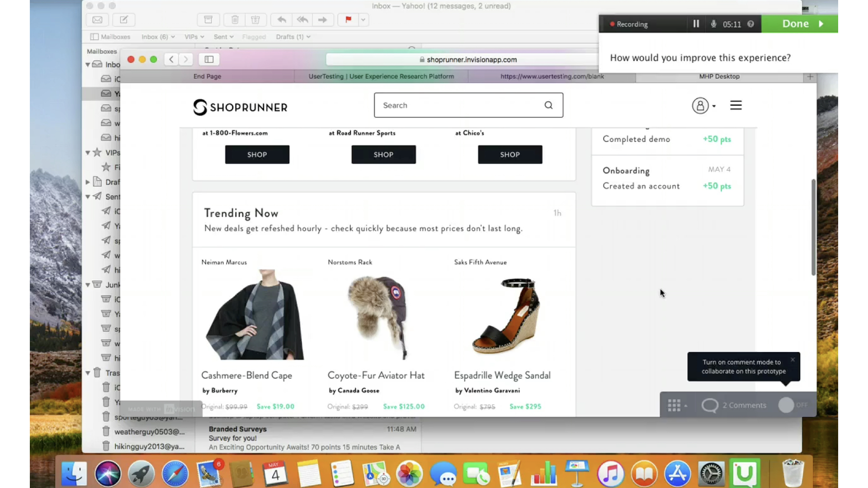This screenshot has height=488, width=868.
Task: Click the Espadrille Wedge Sandal image
Action: [507, 316]
